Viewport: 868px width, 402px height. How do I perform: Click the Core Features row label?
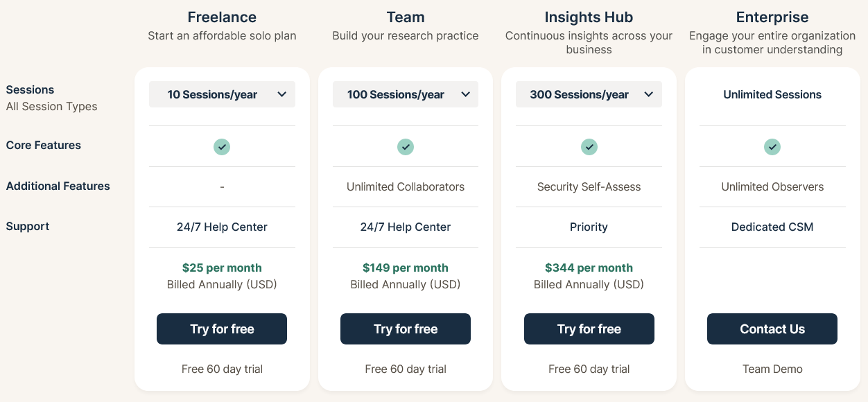[44, 146]
